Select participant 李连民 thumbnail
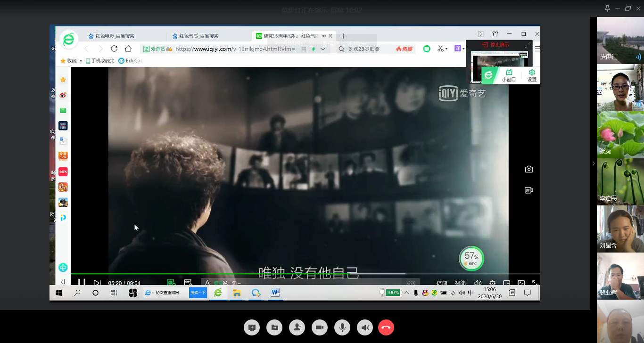Viewport: 644px width, 343px height. [x=620, y=182]
